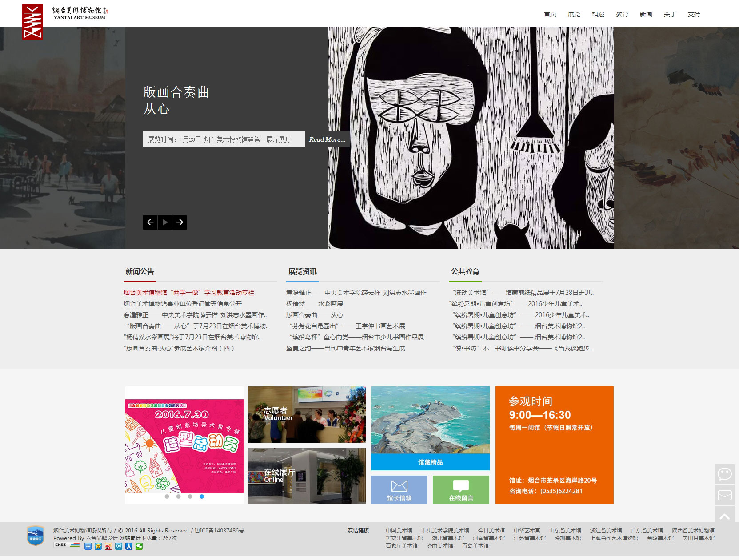Image resolution: width=739 pixels, height=560 pixels.
Task: Open 关山月美术馆 friendly link
Action: [699, 538]
